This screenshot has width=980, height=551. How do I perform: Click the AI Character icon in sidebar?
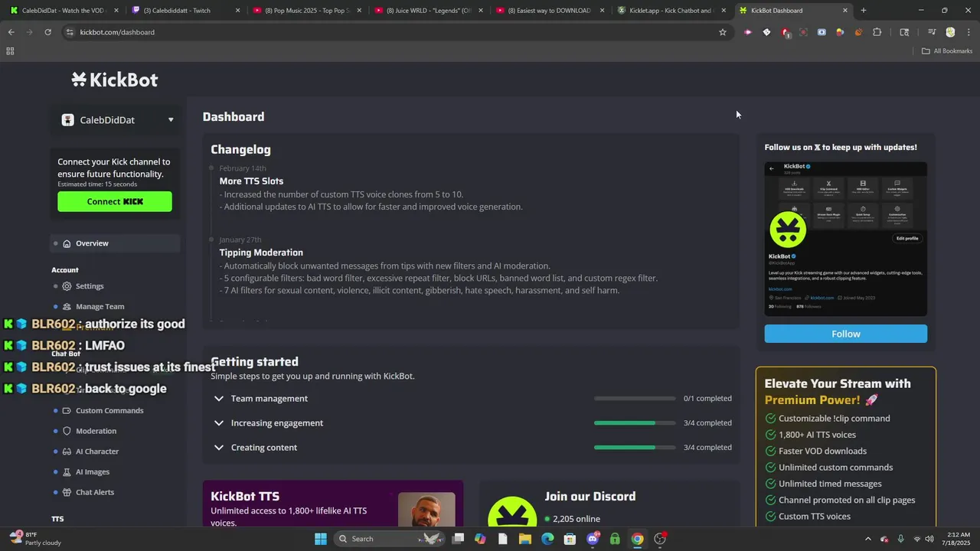pyautogui.click(x=67, y=452)
